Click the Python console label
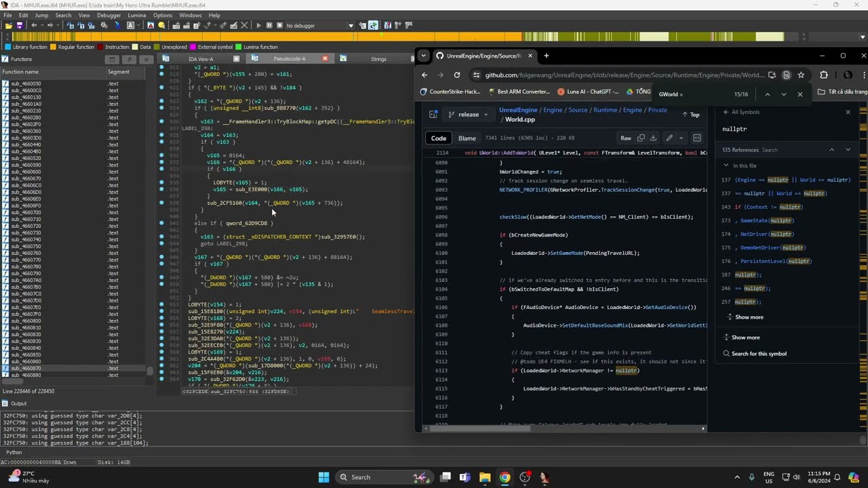 14,452
